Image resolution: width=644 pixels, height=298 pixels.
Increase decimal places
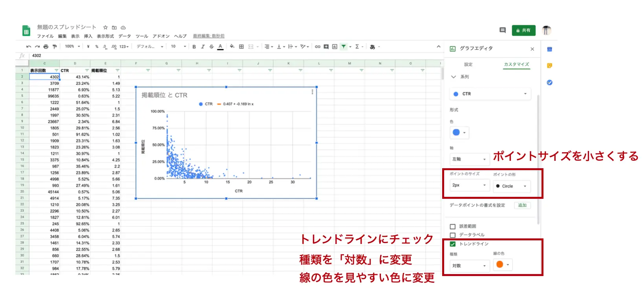(x=113, y=47)
